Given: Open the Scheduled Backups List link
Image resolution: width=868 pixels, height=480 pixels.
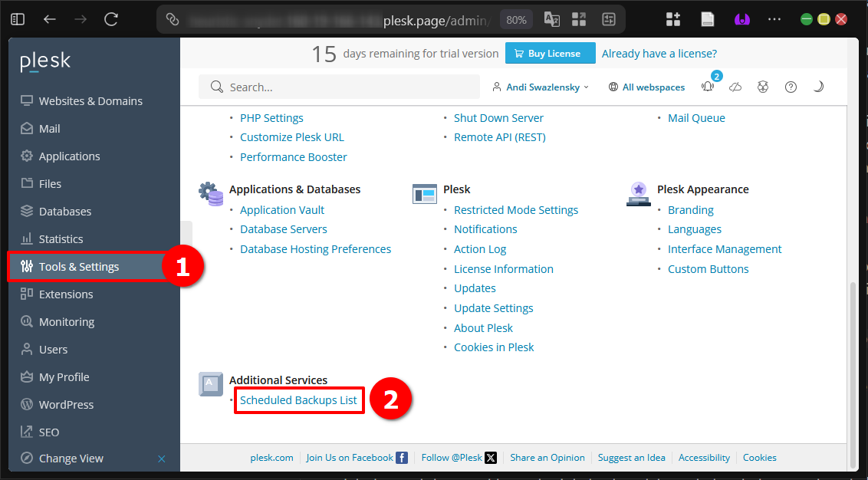Looking at the screenshot, I should [298, 399].
